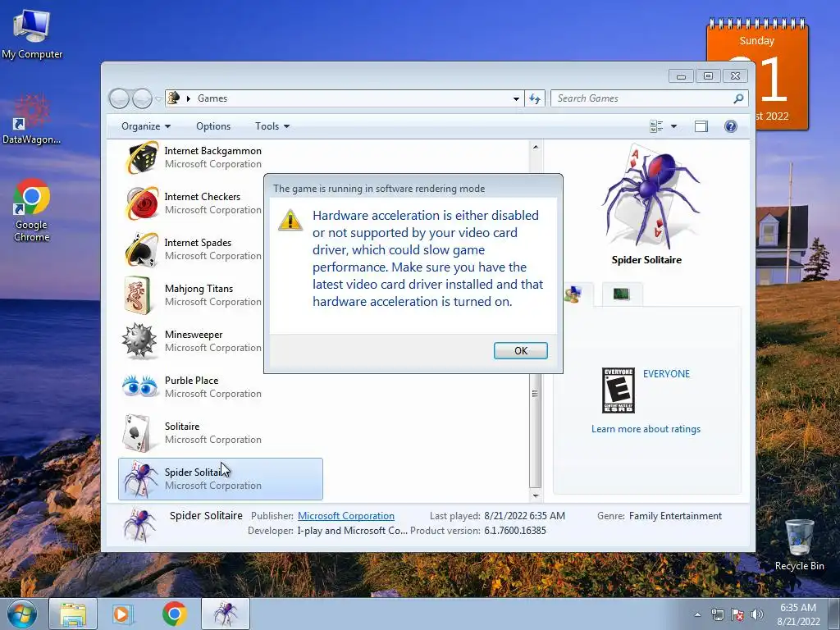
Task: Click OK in the software rendering dialog
Action: [520, 350]
